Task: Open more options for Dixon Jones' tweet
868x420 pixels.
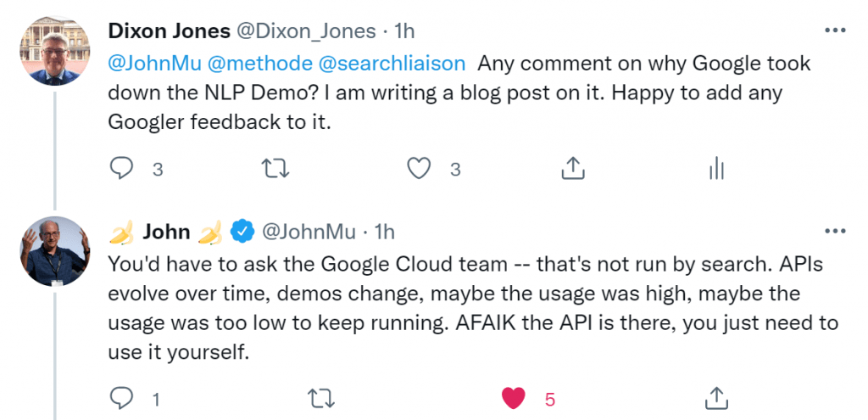Action: (x=835, y=31)
